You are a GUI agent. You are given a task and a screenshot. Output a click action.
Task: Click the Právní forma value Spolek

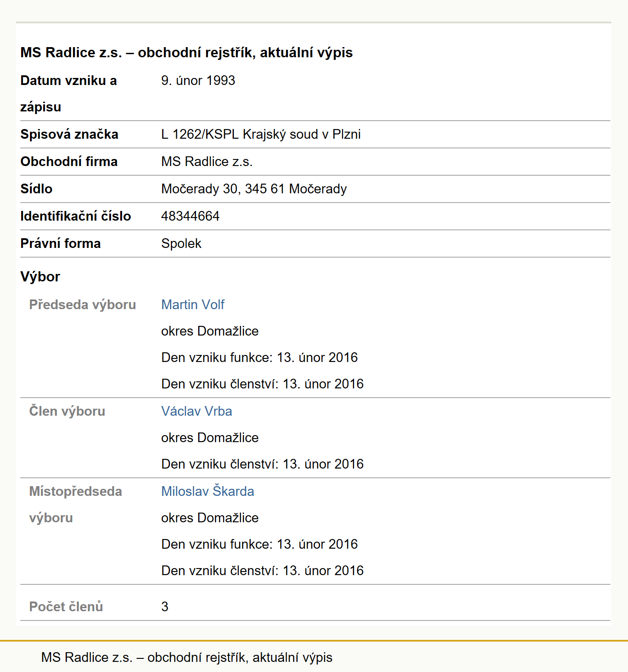pos(181,243)
